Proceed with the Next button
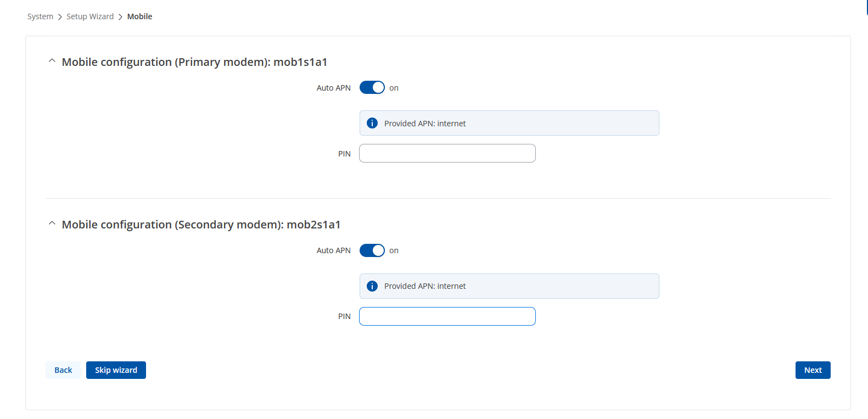 [x=813, y=370]
